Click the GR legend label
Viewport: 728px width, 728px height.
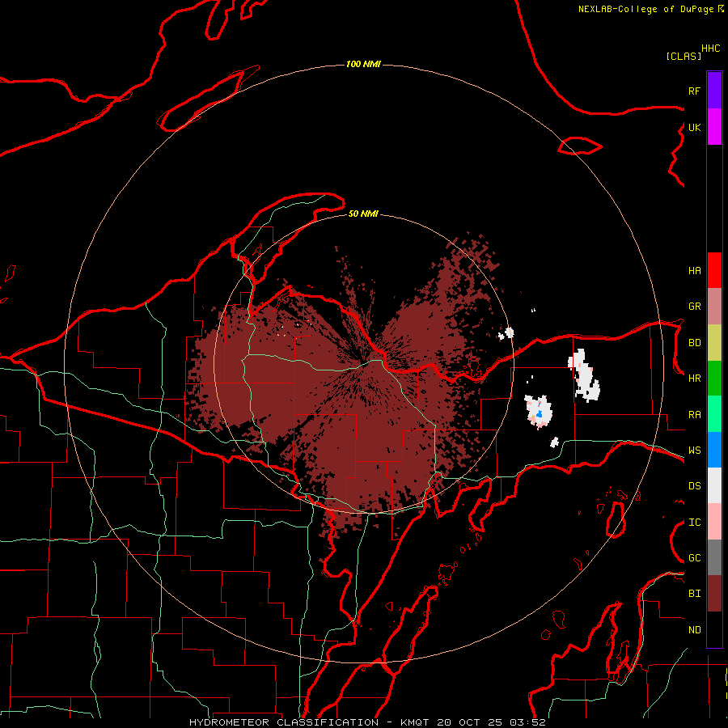694,307
